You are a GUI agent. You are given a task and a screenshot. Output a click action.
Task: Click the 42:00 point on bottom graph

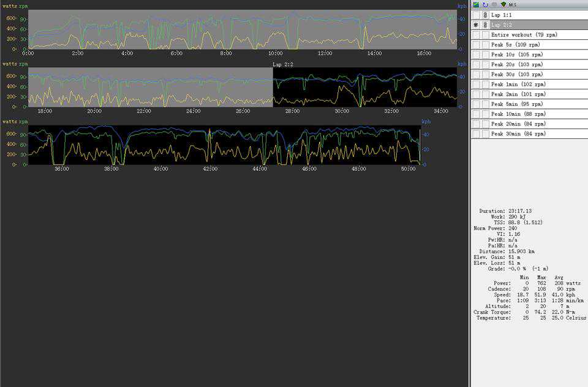210,168
